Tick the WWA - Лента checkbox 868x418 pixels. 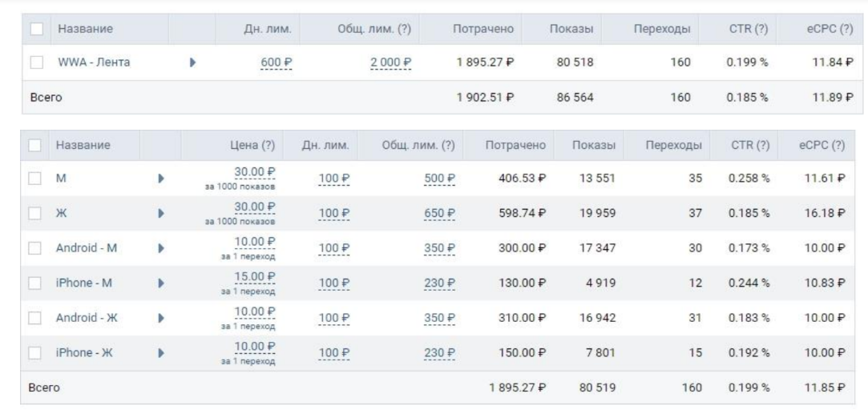pos(35,62)
